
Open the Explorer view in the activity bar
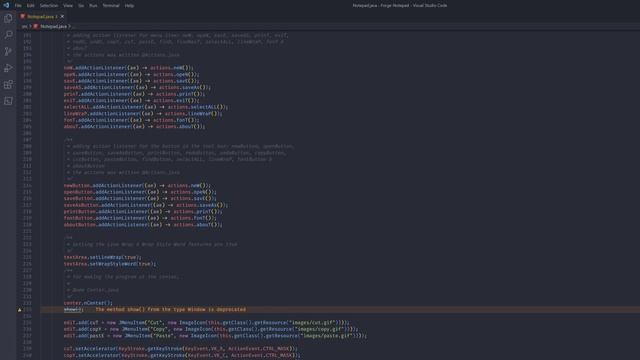pos(8,18)
